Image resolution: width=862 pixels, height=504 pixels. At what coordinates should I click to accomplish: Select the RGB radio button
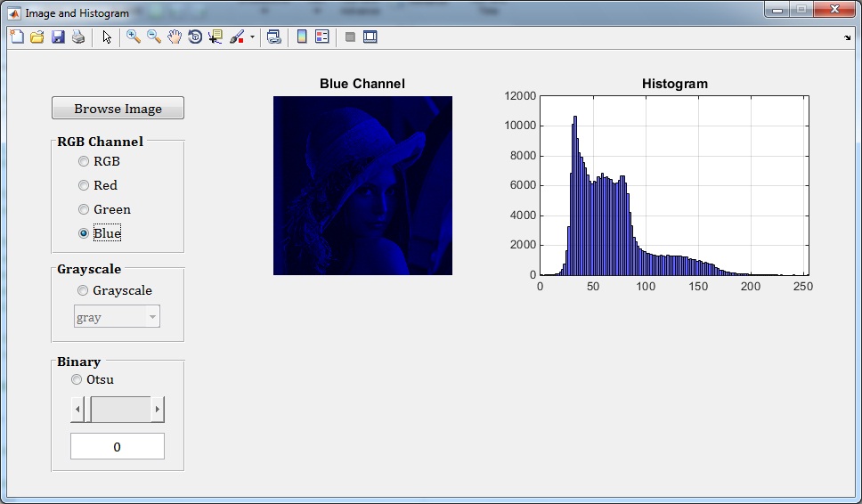tap(84, 161)
